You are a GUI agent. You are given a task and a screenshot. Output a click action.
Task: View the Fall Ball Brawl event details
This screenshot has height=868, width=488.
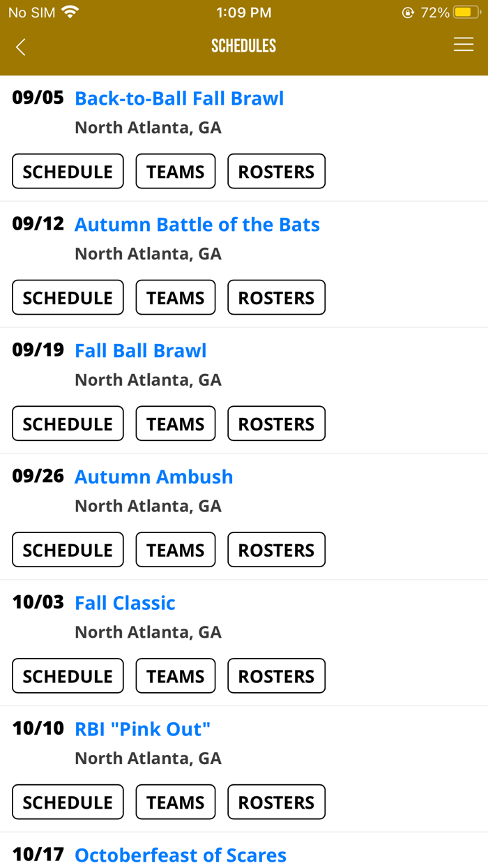click(140, 350)
